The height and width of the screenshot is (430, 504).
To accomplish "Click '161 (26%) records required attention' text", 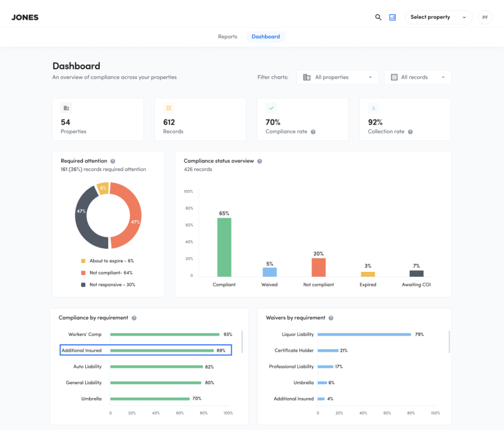I will point(103,169).
